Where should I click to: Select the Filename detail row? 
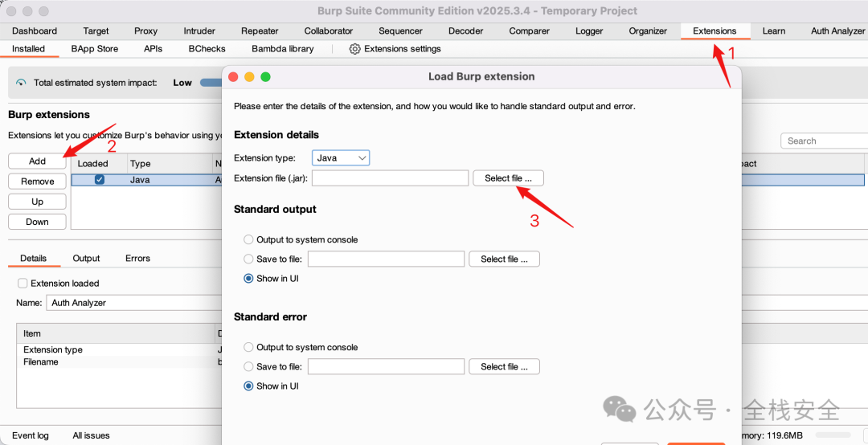click(x=119, y=362)
